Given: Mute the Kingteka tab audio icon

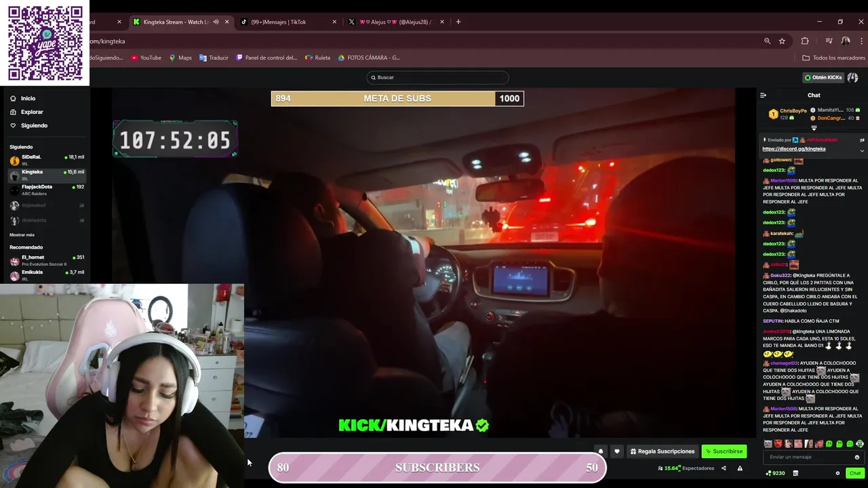Looking at the screenshot, I should (216, 22).
